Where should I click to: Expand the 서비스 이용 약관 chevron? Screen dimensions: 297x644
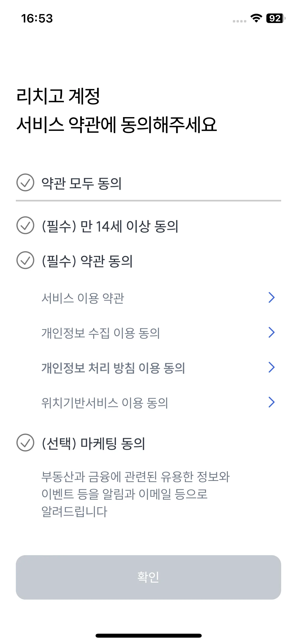click(x=272, y=297)
